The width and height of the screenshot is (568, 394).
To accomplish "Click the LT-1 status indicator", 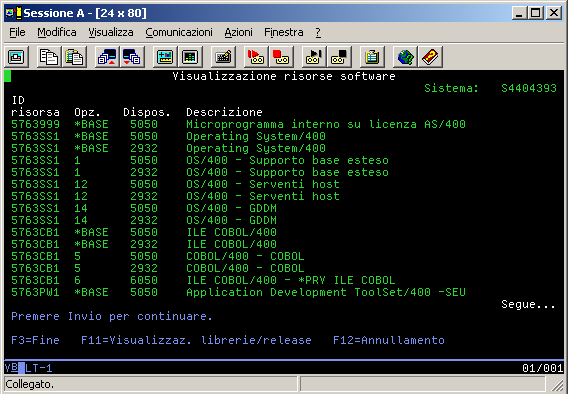I will [x=39, y=368].
